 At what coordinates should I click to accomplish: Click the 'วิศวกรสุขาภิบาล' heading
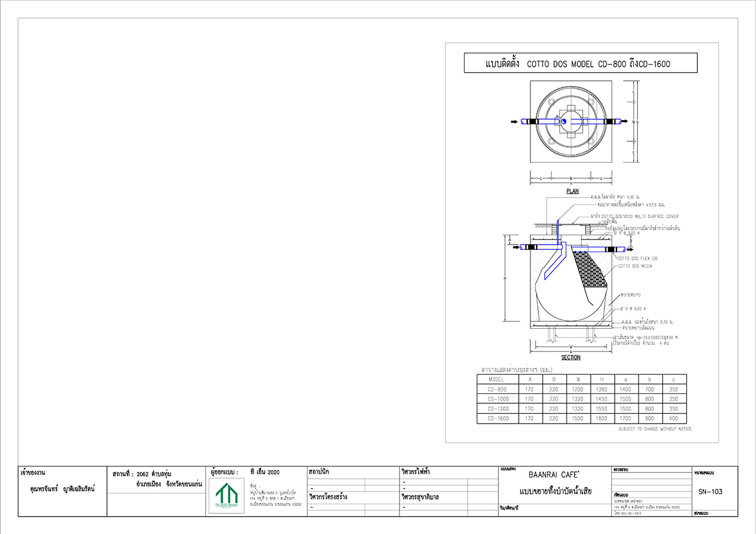click(420, 497)
